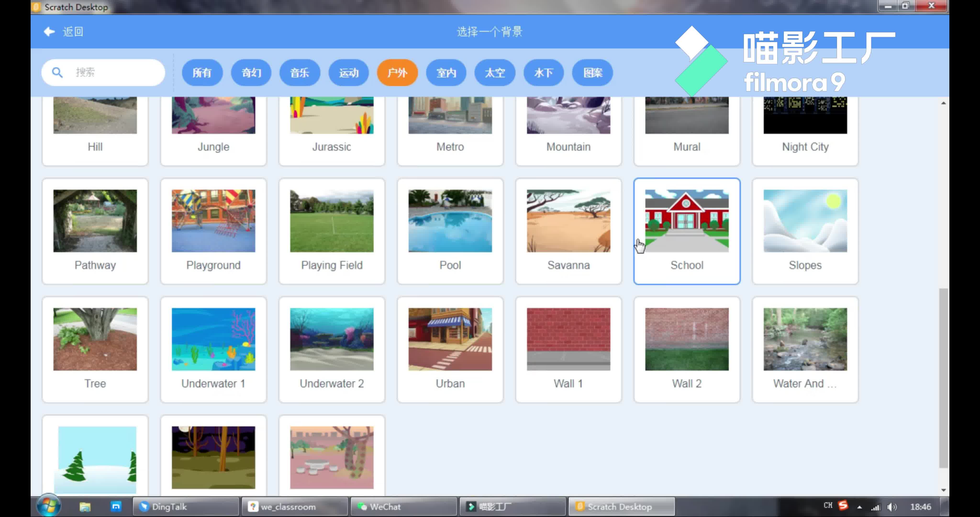Select the 所有 category filter
Viewport: 980px width, 517px height.
pyautogui.click(x=202, y=72)
